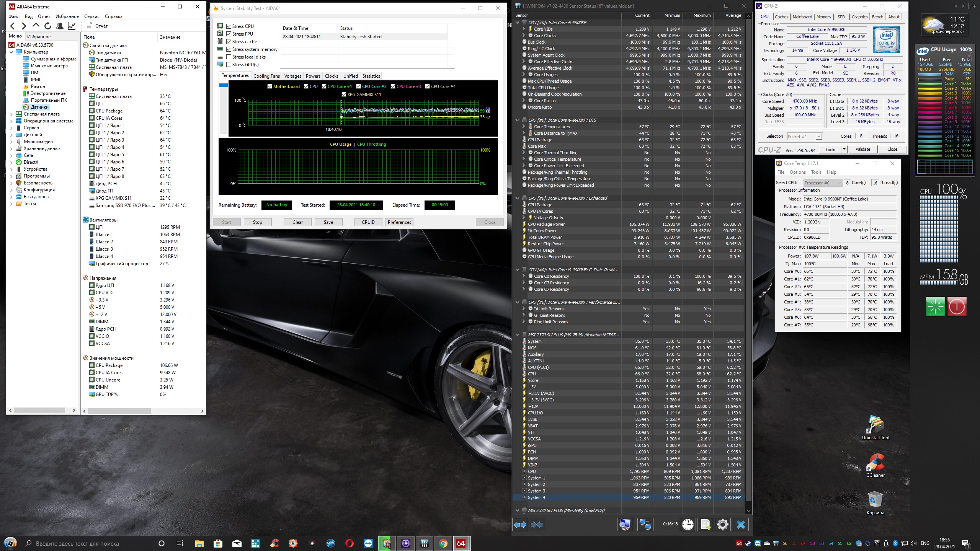
Task: Open Opera browser from taskbar
Action: (349, 543)
